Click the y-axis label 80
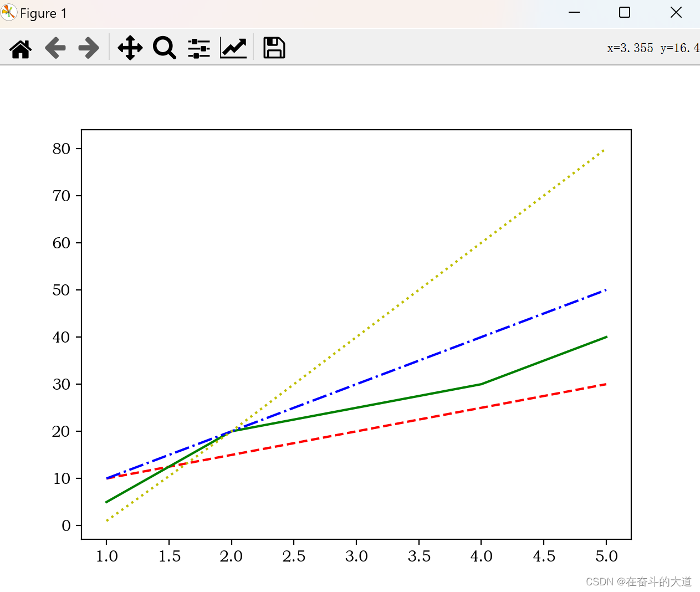The width and height of the screenshot is (700, 592). coord(62,149)
